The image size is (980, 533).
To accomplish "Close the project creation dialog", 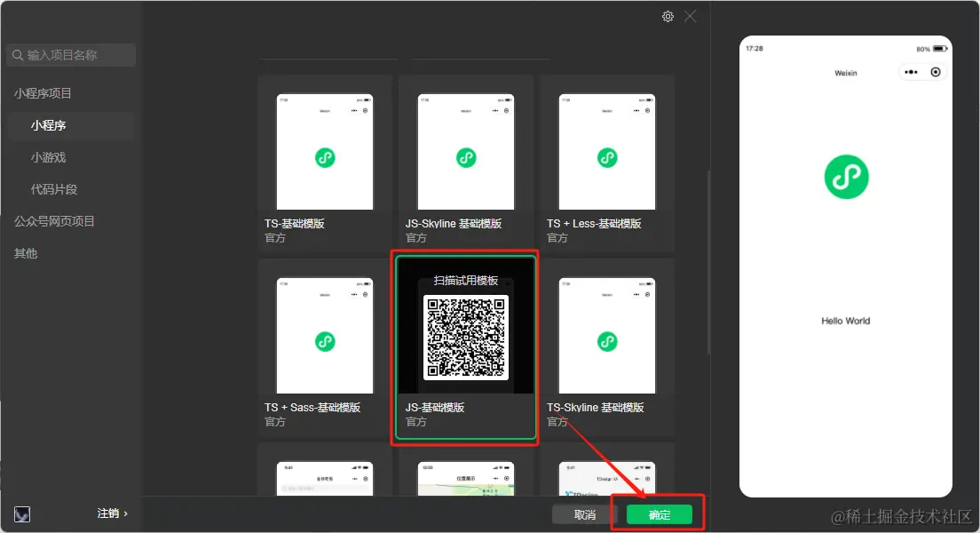I will [690, 16].
